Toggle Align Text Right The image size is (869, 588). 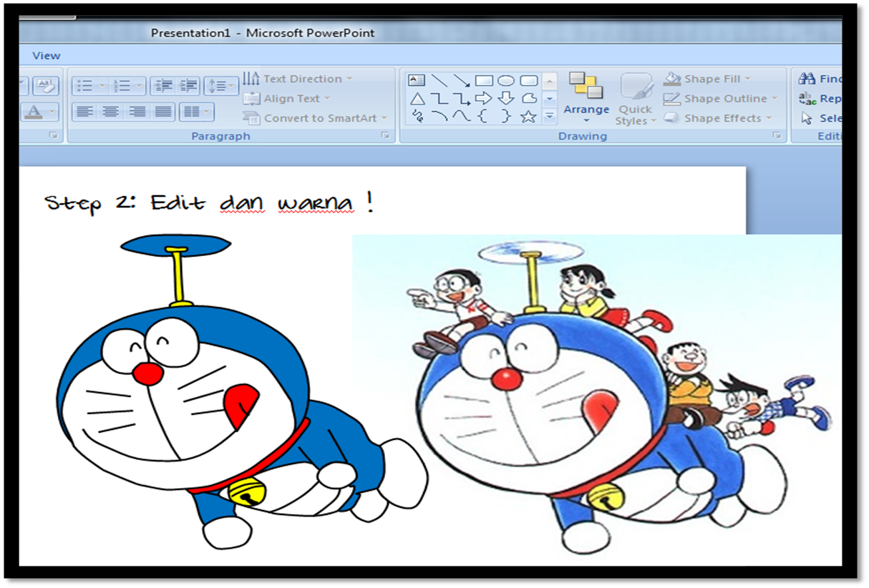pyautogui.click(x=137, y=112)
